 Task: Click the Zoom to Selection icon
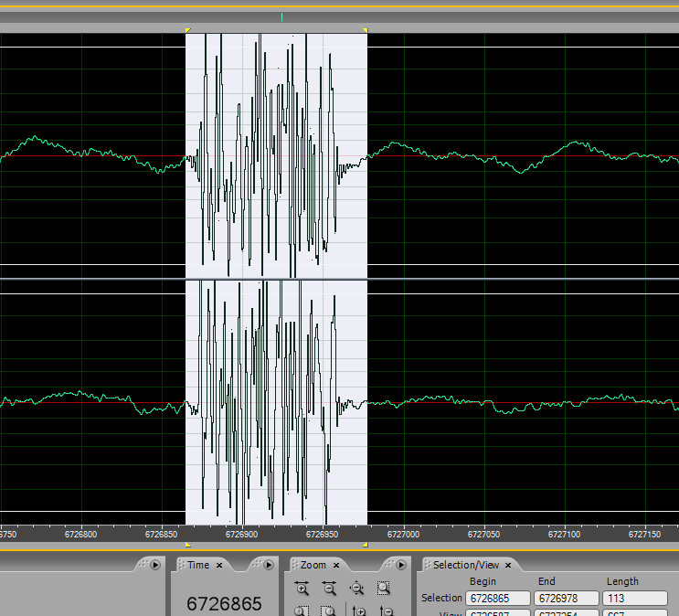(385, 589)
